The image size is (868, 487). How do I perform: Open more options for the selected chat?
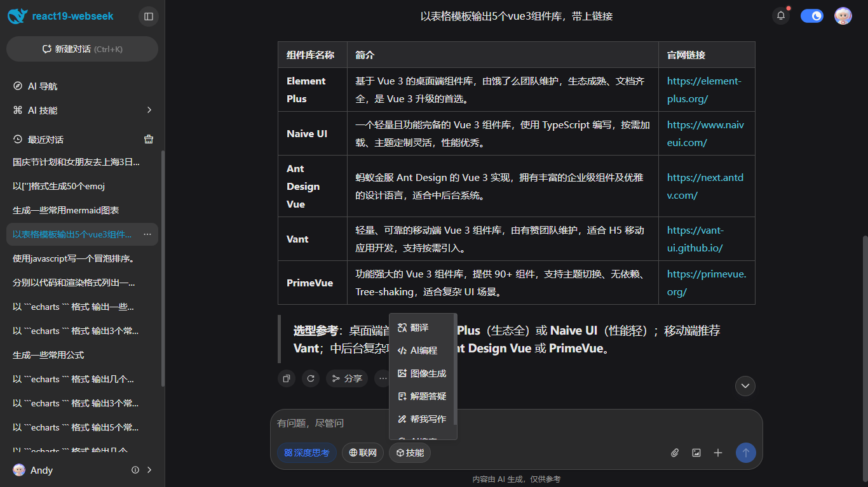(147, 234)
